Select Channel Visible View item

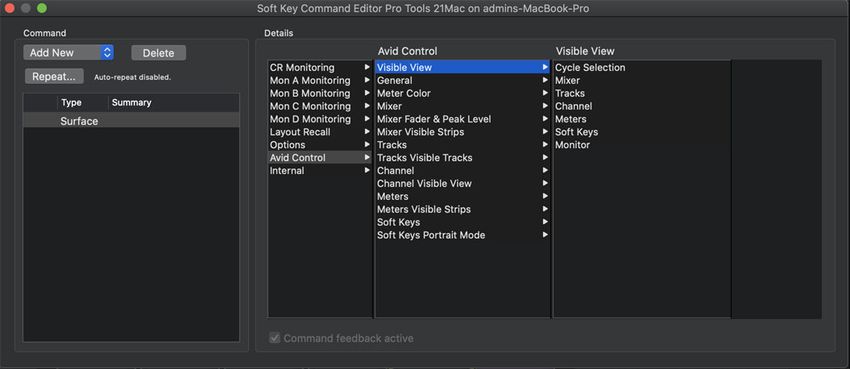tap(462, 184)
